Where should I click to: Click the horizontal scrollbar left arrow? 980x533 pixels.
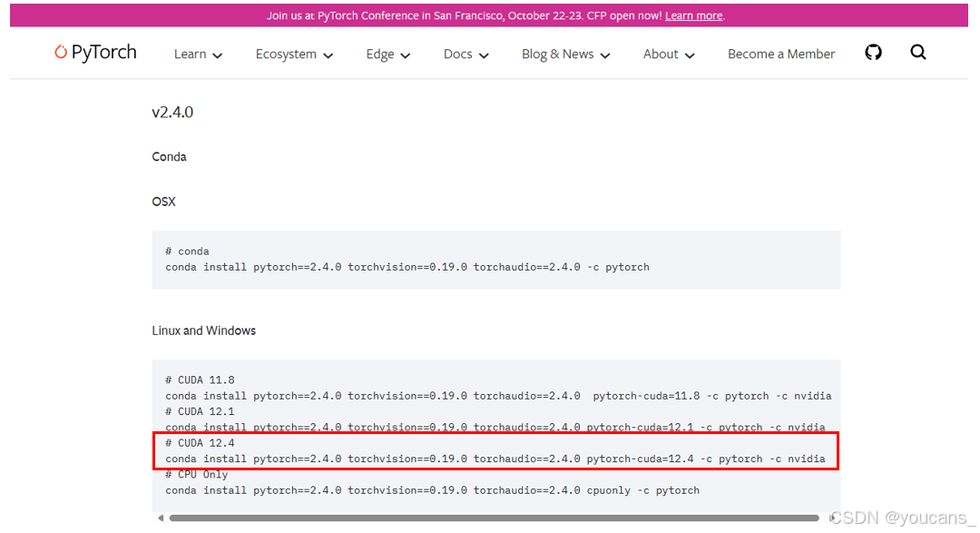161,518
